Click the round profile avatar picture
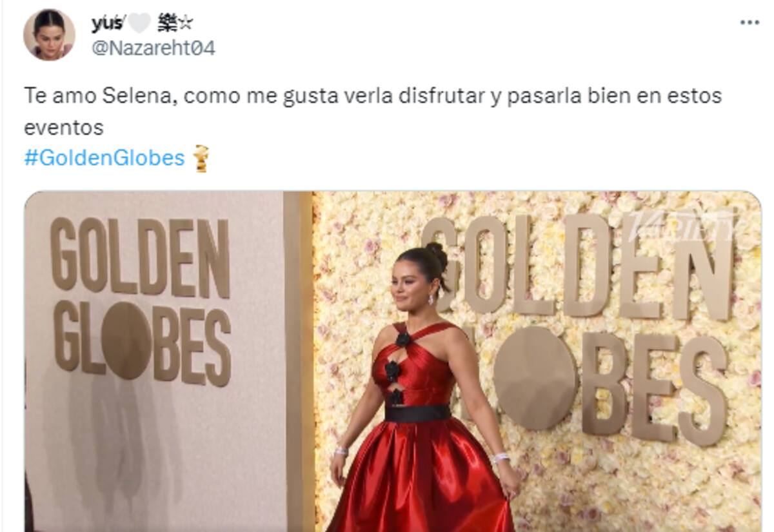Viewport: 774px width, 532px height. 50,35
